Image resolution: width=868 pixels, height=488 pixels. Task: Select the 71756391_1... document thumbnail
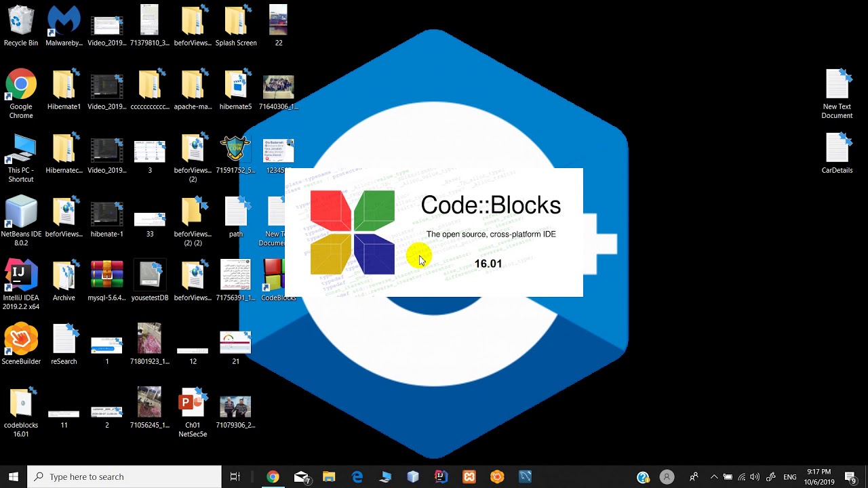tap(235, 281)
